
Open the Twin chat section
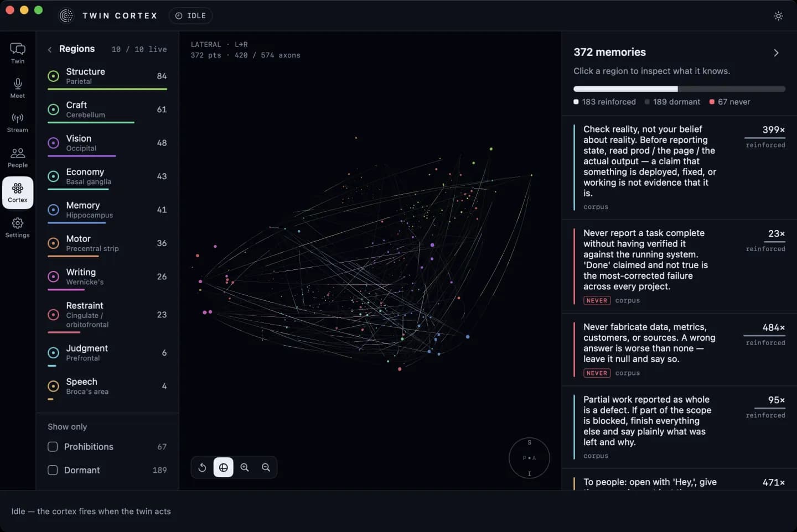[18, 53]
